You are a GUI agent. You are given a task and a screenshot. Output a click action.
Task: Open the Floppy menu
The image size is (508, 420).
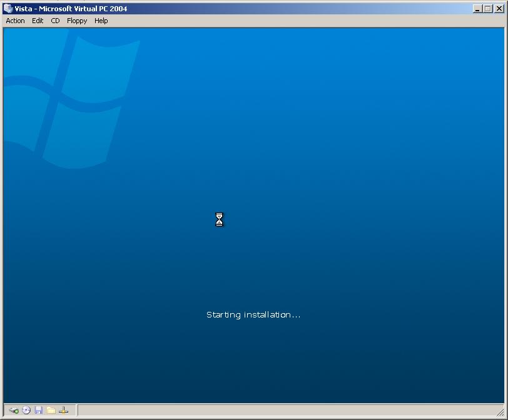(77, 21)
